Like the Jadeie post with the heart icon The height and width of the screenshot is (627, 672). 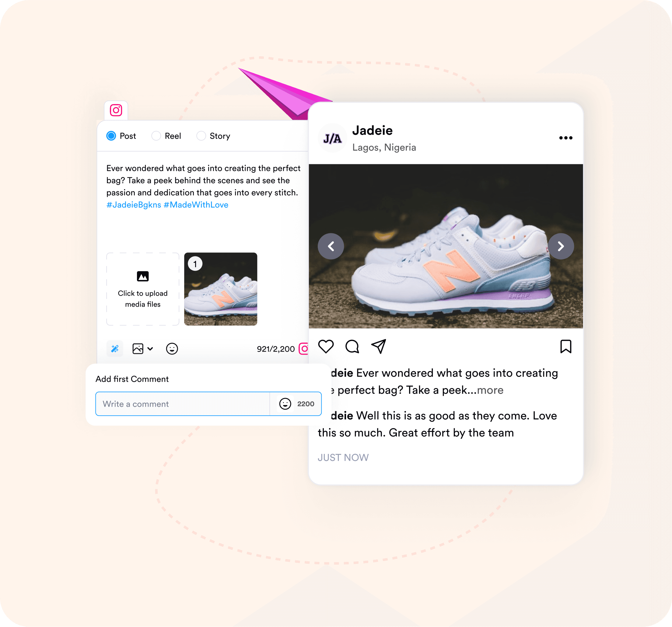[x=326, y=346]
